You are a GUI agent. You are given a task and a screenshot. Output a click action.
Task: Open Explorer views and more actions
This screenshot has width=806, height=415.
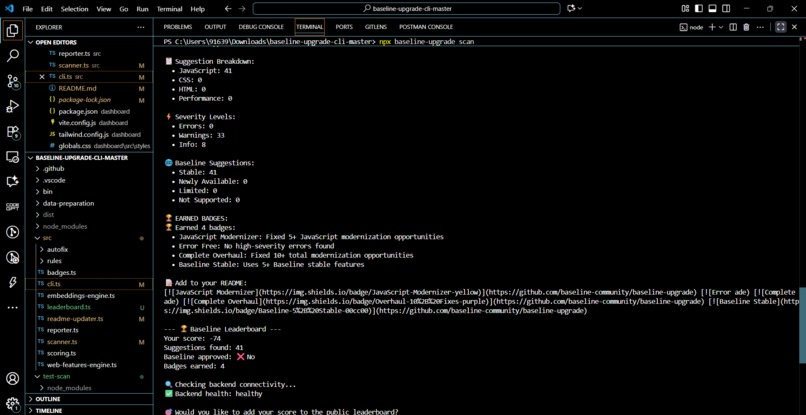[x=140, y=27]
